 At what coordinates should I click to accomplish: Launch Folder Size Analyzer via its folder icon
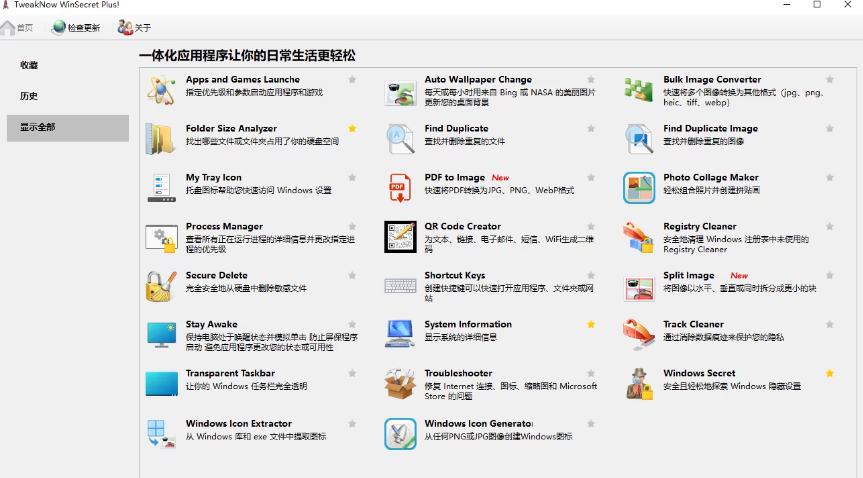[160, 139]
